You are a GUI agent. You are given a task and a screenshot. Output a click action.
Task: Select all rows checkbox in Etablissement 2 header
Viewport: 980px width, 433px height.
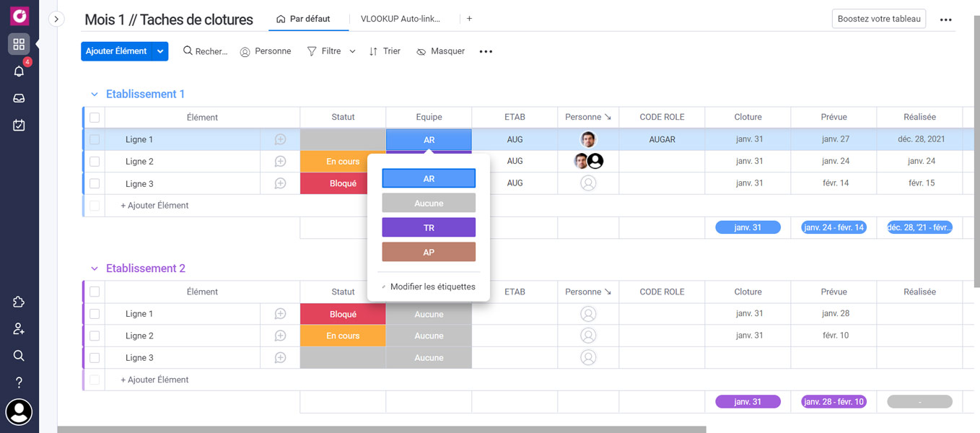pyautogui.click(x=95, y=292)
